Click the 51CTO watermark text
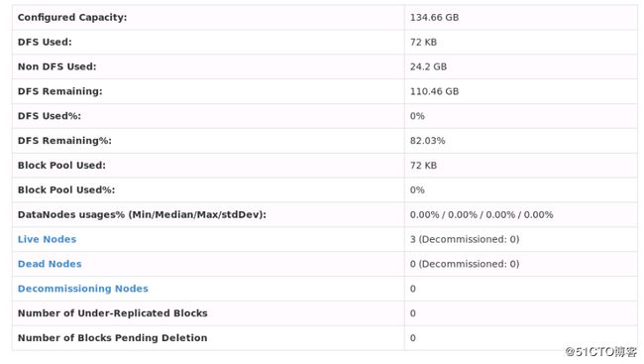The image size is (644, 364). pyautogui.click(x=600, y=352)
